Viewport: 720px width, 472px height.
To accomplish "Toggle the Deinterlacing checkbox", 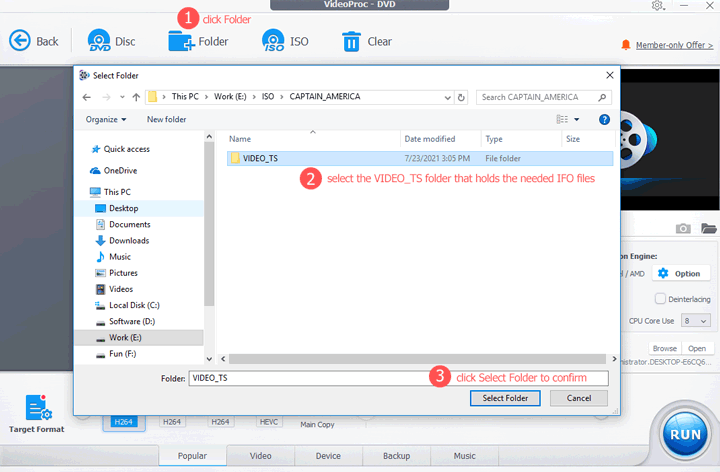I will tap(660, 299).
